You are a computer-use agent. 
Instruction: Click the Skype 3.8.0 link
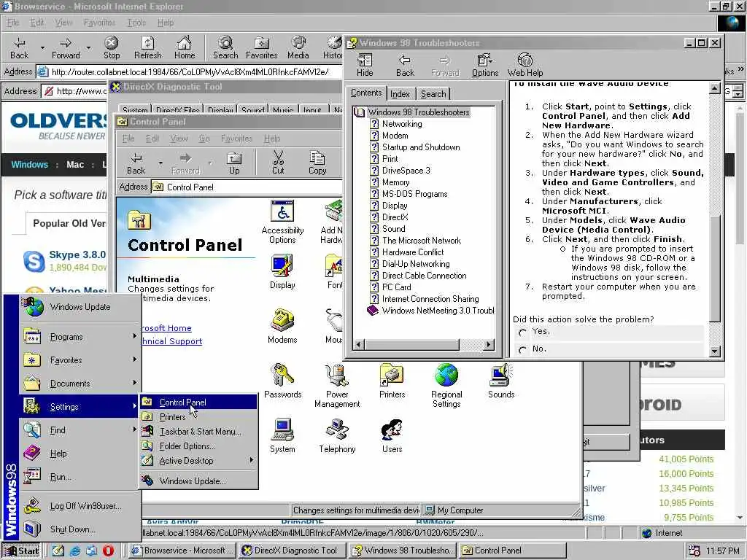click(x=77, y=254)
